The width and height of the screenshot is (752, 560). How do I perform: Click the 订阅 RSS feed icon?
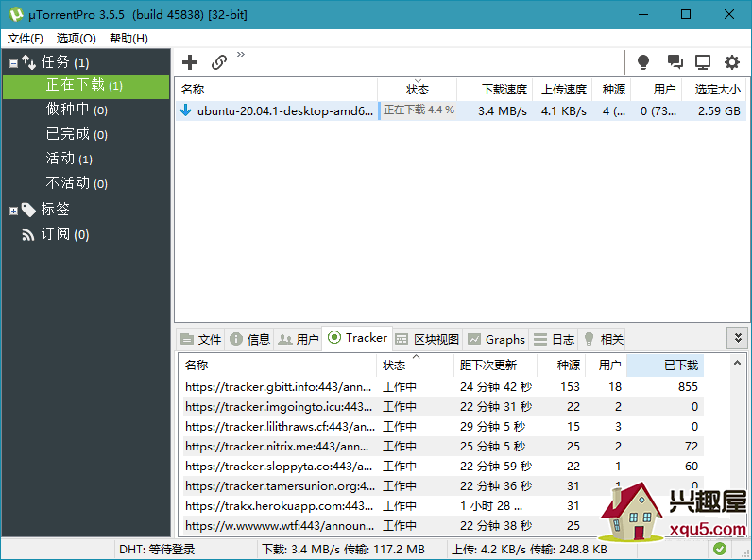point(28,234)
